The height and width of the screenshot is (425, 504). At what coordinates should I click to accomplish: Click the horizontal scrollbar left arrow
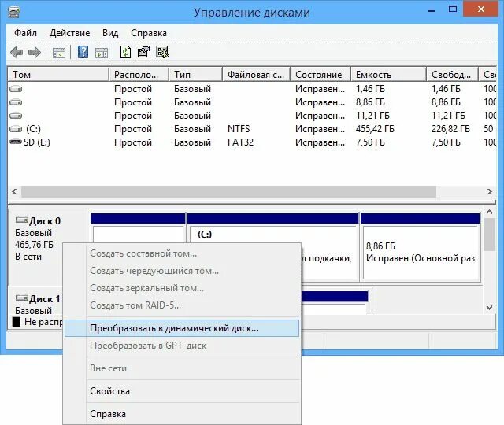click(x=14, y=192)
